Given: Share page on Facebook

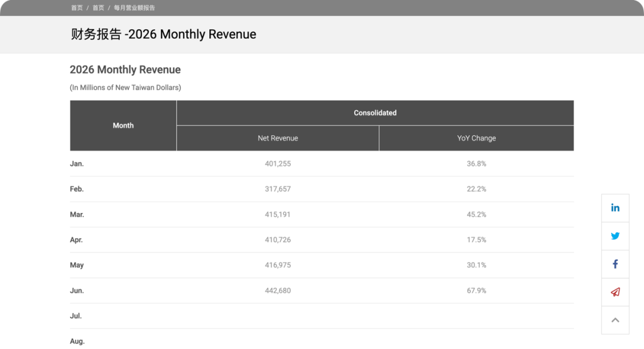Looking at the screenshot, I should click(x=615, y=264).
